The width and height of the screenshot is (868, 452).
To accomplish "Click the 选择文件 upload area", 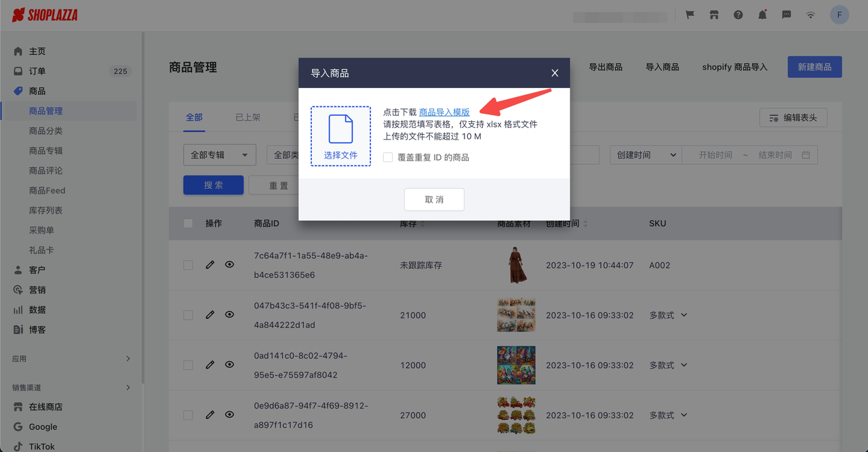I will point(340,136).
